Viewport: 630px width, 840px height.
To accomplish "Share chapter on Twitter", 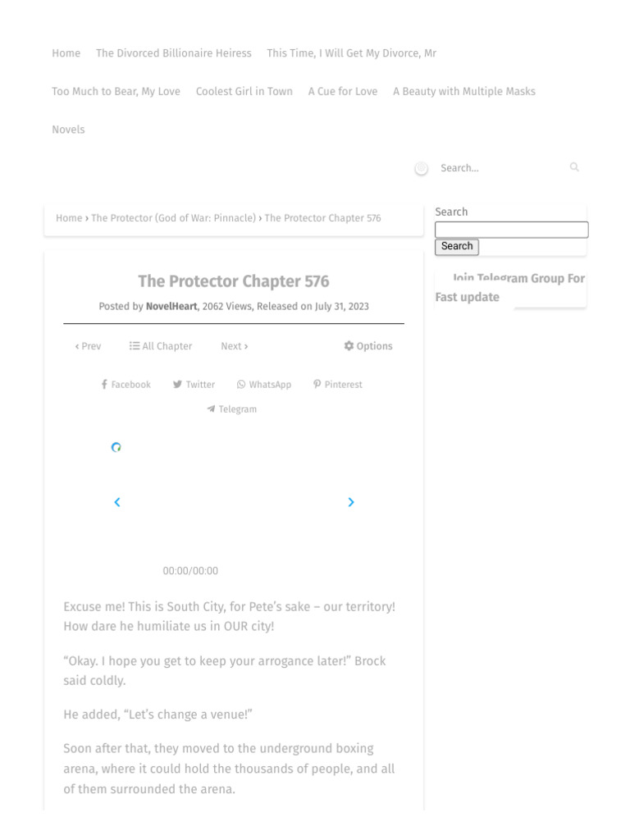I will tap(194, 385).
